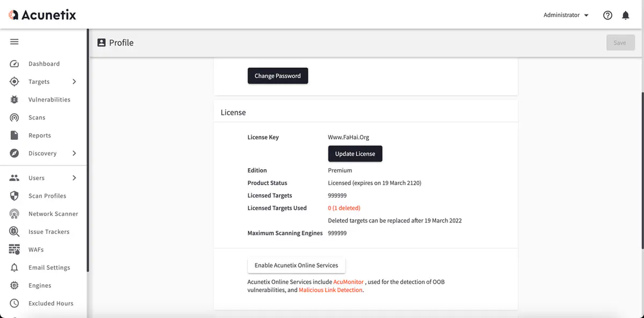Click the WAFs firewall icon
Screen dimensions: 644x318
pyautogui.click(x=14, y=250)
